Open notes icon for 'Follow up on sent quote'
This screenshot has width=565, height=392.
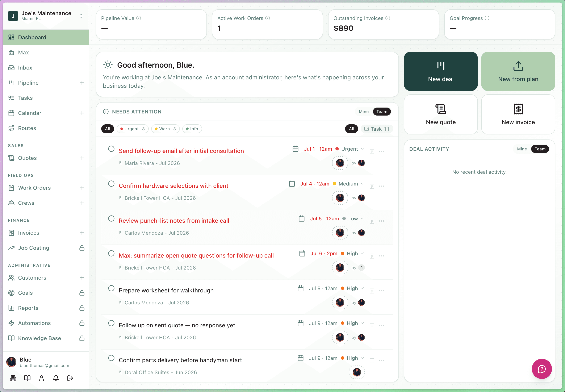click(372, 326)
